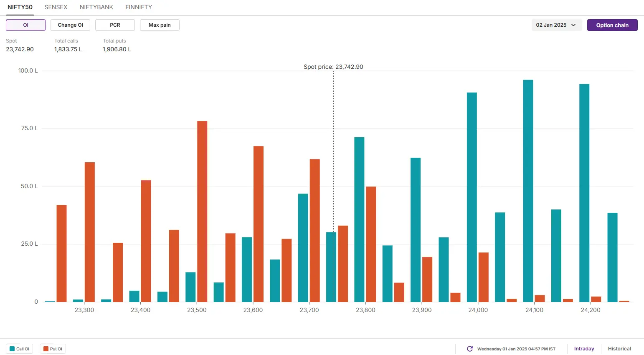Screen dimensions: 644x355
Task: Toggle the Call OI legend series
Action: click(x=19, y=349)
